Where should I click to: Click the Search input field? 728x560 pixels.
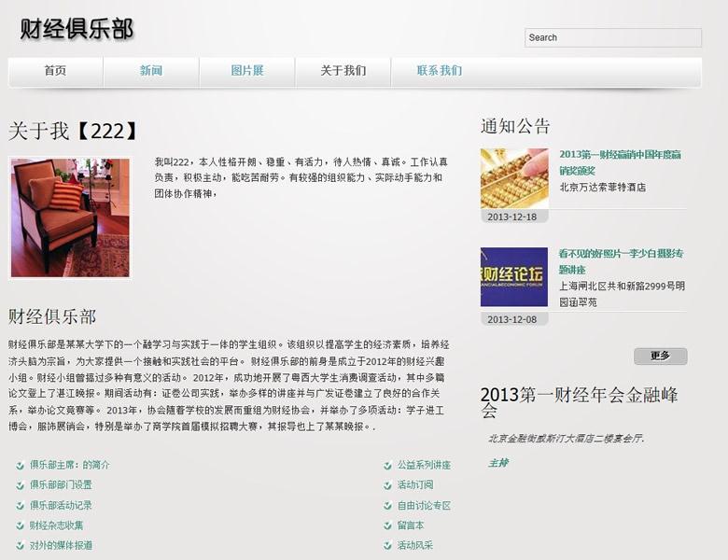[x=612, y=37]
